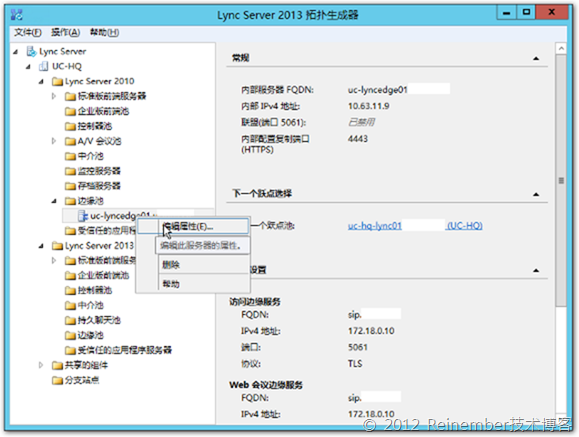Viewport: 579px width, 437px height.
Task: Click the UC-HQ site icon
Action: tap(44, 66)
